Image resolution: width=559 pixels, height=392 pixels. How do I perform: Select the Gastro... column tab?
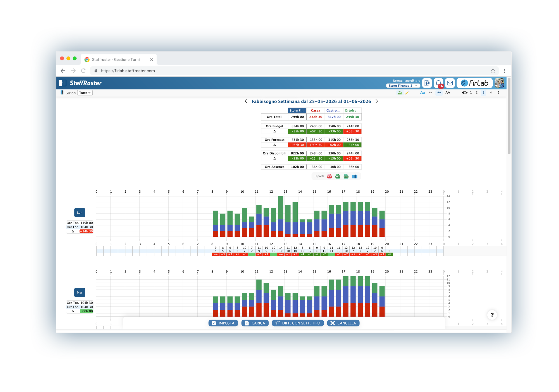click(x=334, y=110)
